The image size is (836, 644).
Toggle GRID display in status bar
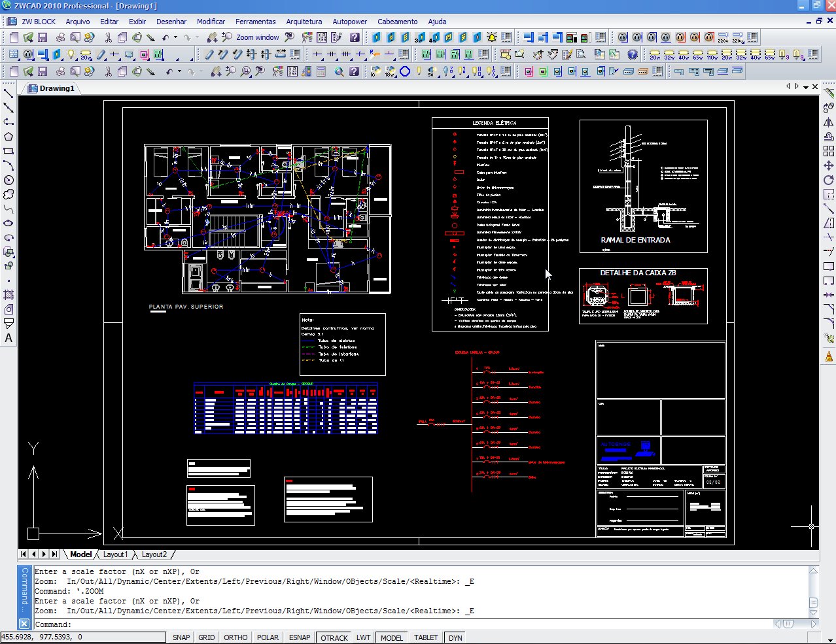[x=207, y=637]
